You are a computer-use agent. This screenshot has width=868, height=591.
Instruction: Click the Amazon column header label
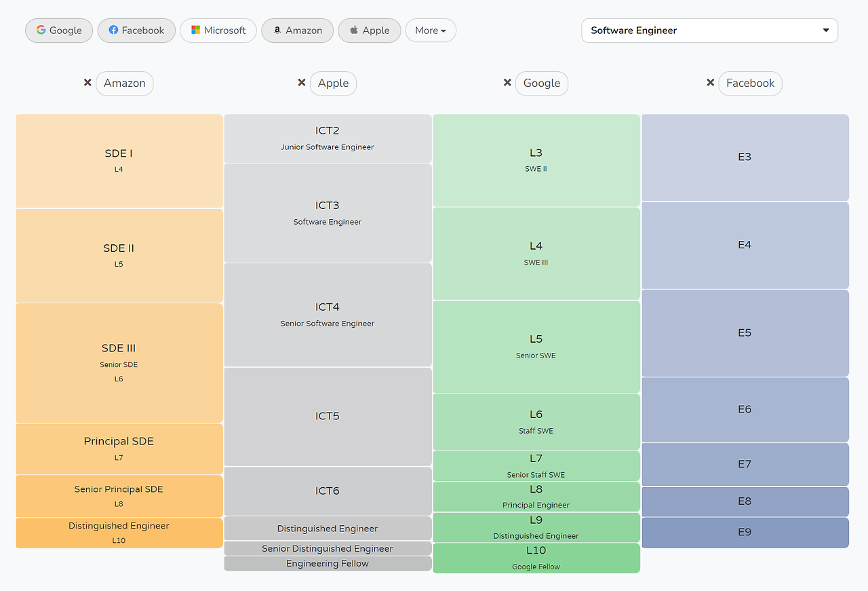click(x=125, y=83)
